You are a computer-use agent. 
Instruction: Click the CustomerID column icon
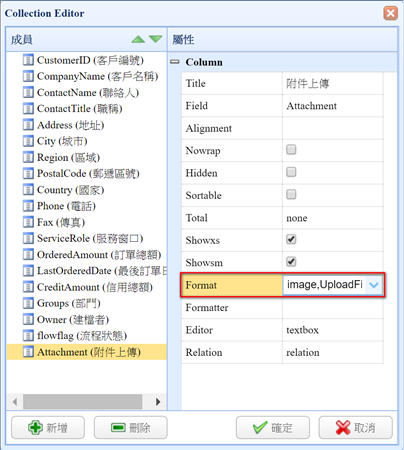(x=28, y=60)
